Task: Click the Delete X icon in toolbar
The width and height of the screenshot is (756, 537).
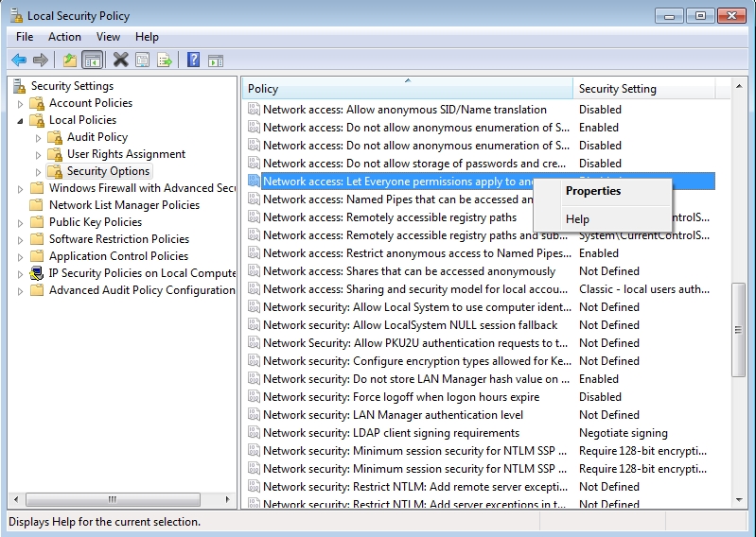Action: click(120, 61)
